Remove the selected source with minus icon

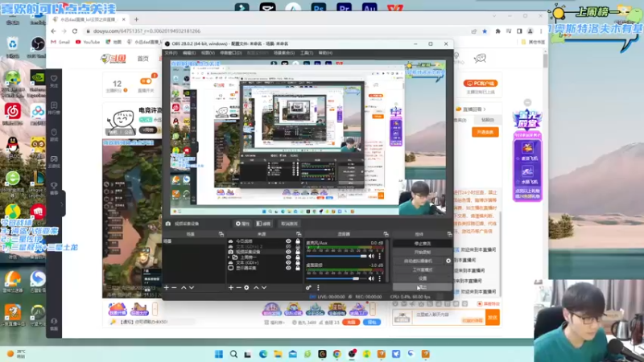[238, 288]
